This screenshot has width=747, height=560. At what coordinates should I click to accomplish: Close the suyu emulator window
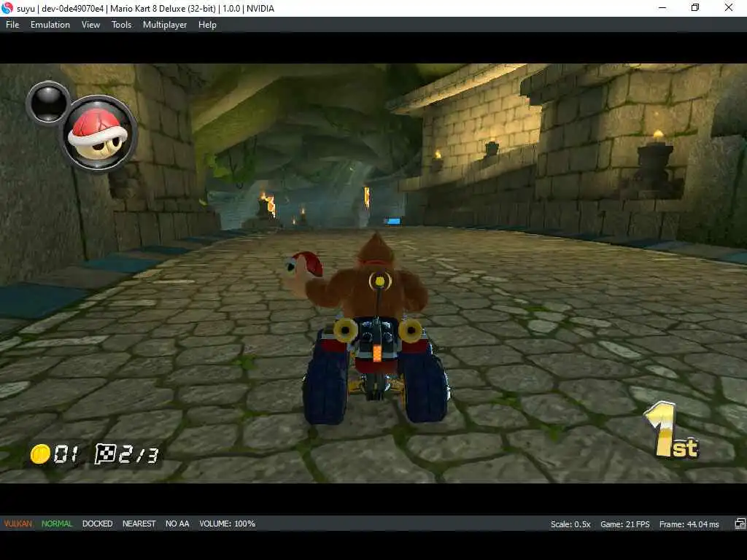point(729,8)
